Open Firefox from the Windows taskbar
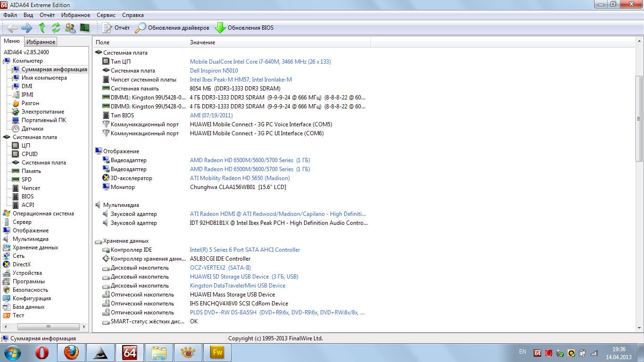Viewport: 644px width, 362px height. pos(71,352)
